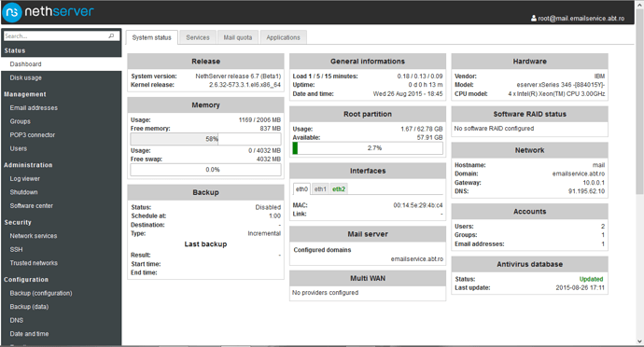
Task: Click the Uptime value 0 d 0 h 13 m
Action: point(426,85)
